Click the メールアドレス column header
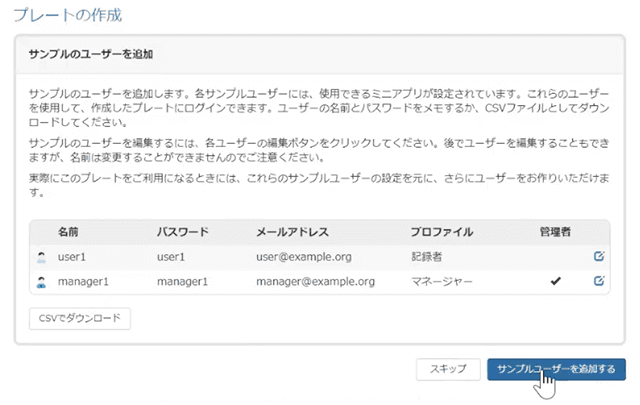The height and width of the screenshot is (405, 640). (292, 232)
